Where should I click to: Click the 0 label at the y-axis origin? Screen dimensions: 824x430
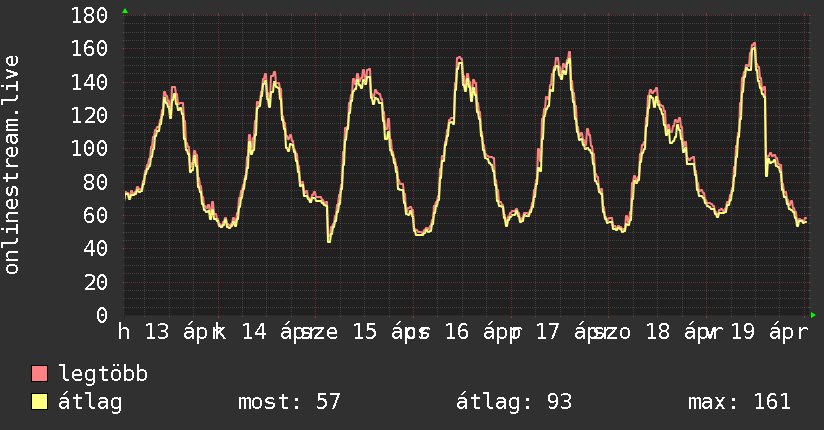[102, 316]
